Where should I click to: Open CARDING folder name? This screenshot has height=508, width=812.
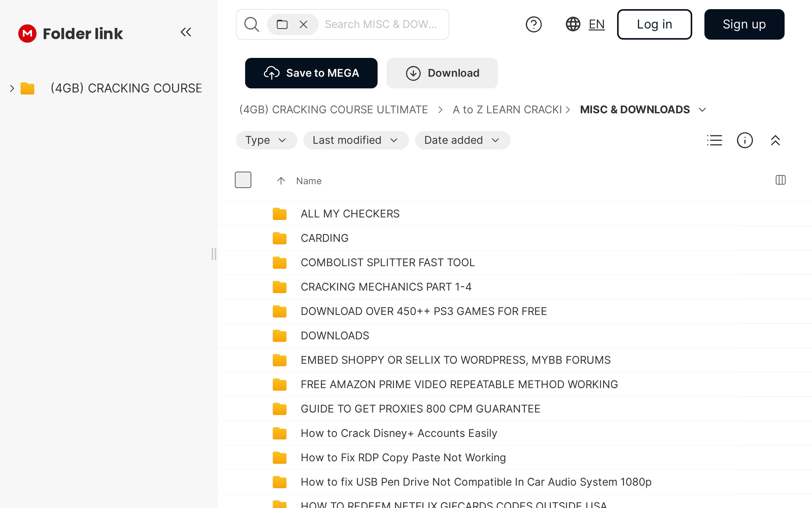tap(325, 238)
